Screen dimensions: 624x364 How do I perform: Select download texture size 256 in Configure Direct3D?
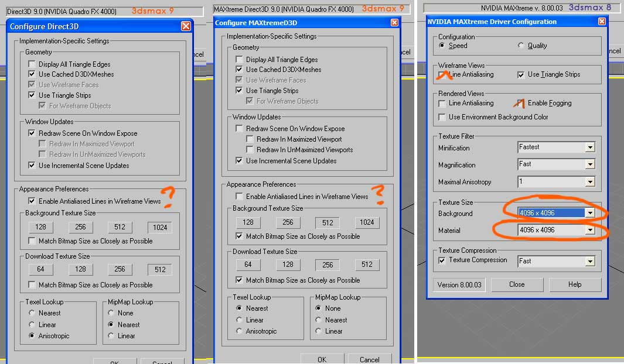click(120, 269)
